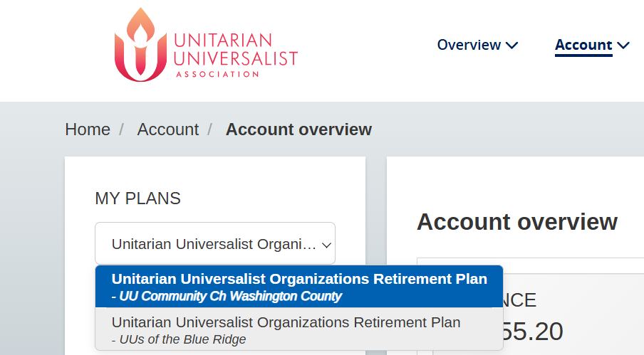The height and width of the screenshot is (355, 644).
Task: Open the Account navigation menu
Action: point(583,45)
